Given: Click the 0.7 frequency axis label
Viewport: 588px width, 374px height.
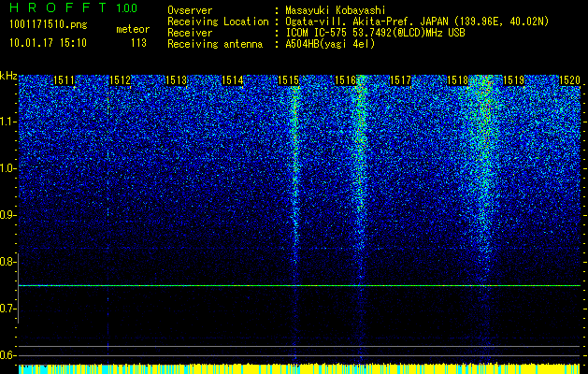Looking at the screenshot, I should (x=7, y=309).
